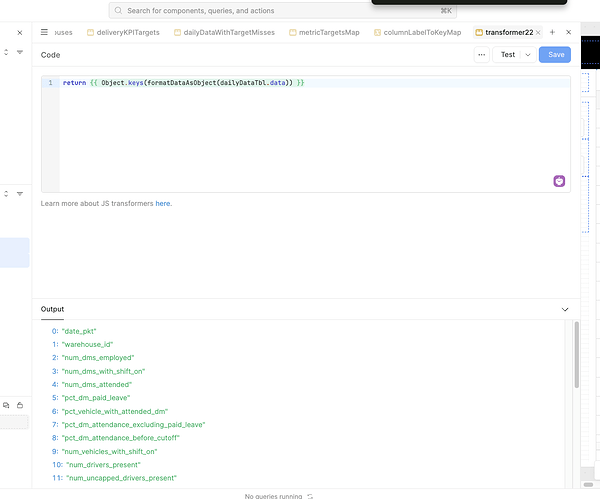Select the metricTargetsMap tab
This screenshot has width=600, height=499.
coord(325,32)
